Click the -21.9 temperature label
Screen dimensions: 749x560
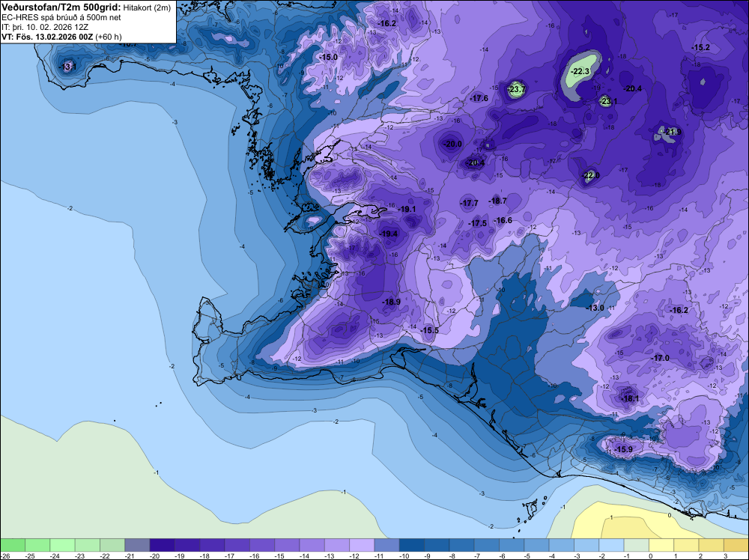point(672,132)
